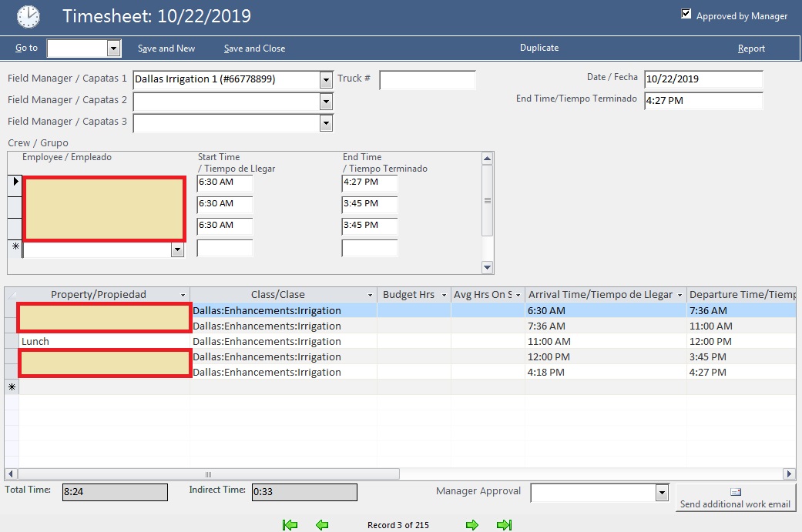The width and height of the screenshot is (802, 532).
Task: Open Property/Propiedad column filter arrow
Action: pos(183,295)
